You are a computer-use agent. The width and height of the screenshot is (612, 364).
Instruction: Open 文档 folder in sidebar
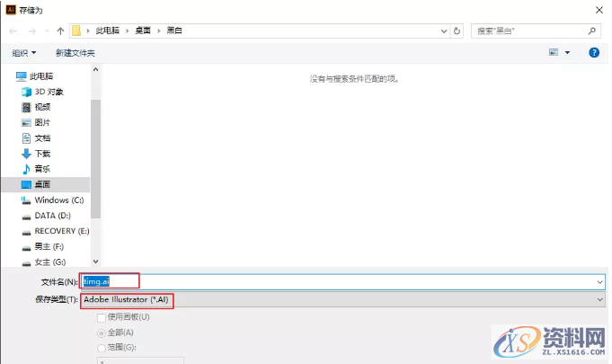(36, 138)
